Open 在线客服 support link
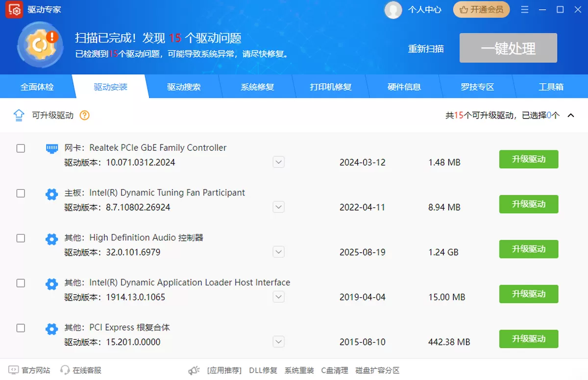 87,370
